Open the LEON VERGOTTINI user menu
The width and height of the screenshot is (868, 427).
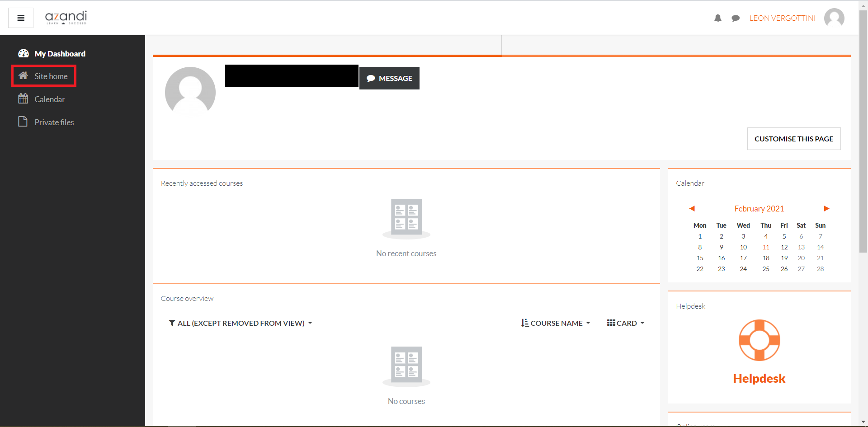(783, 18)
